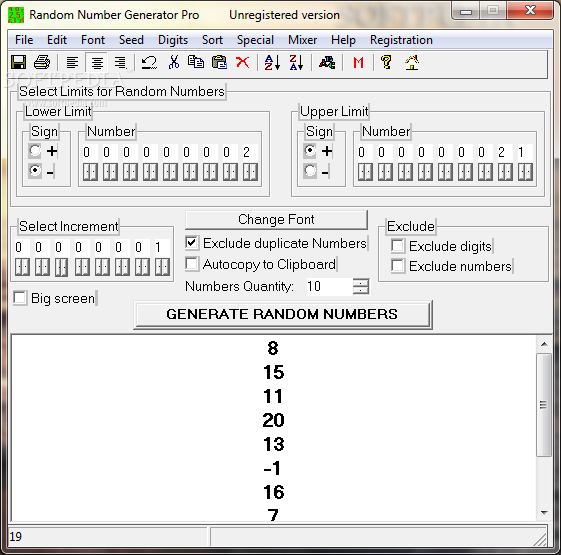The height and width of the screenshot is (555, 561).
Task: Click the colorful font letters icon
Action: [x=327, y=63]
